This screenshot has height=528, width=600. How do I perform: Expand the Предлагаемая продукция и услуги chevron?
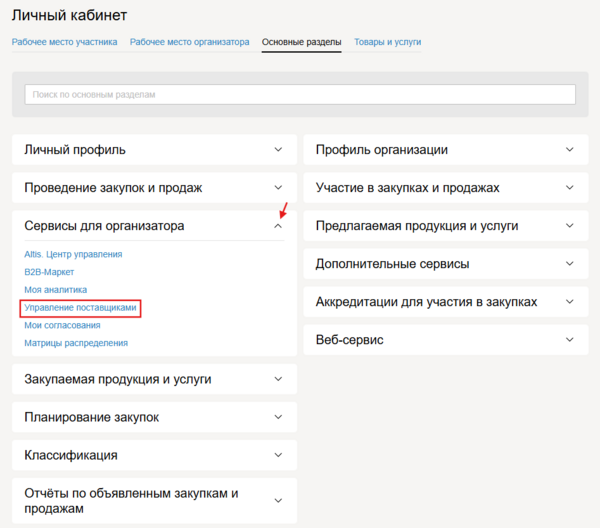(x=570, y=226)
